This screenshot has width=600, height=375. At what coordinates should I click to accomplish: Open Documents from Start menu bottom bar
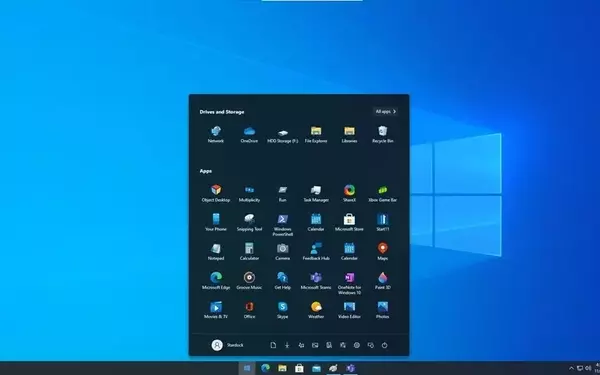coord(273,345)
